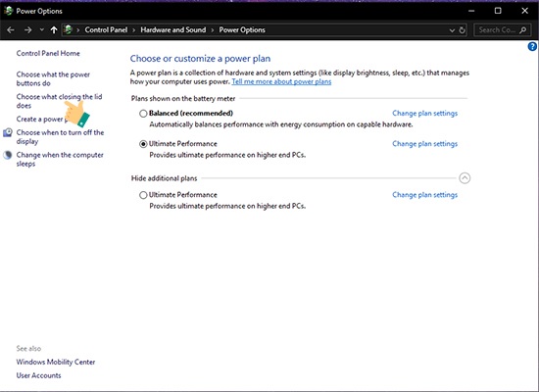Open the Tell me more about power plans link
This screenshot has width=539, height=392.
pyautogui.click(x=281, y=82)
